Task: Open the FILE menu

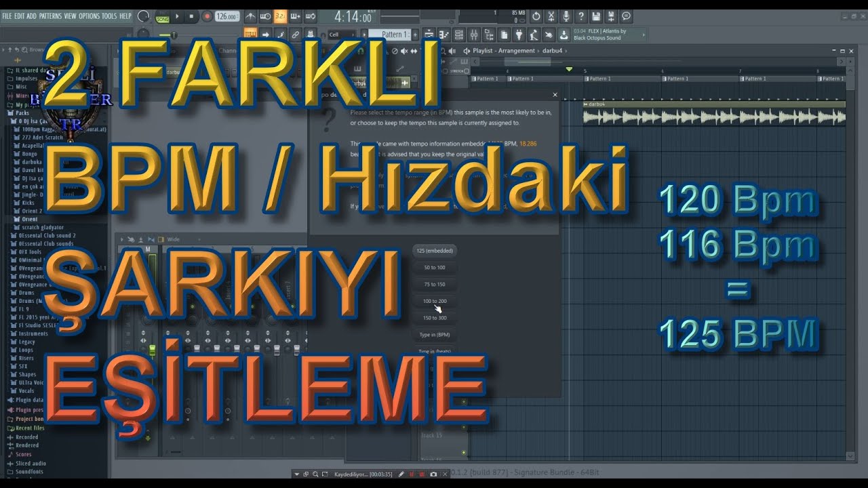Action: click(7, 16)
